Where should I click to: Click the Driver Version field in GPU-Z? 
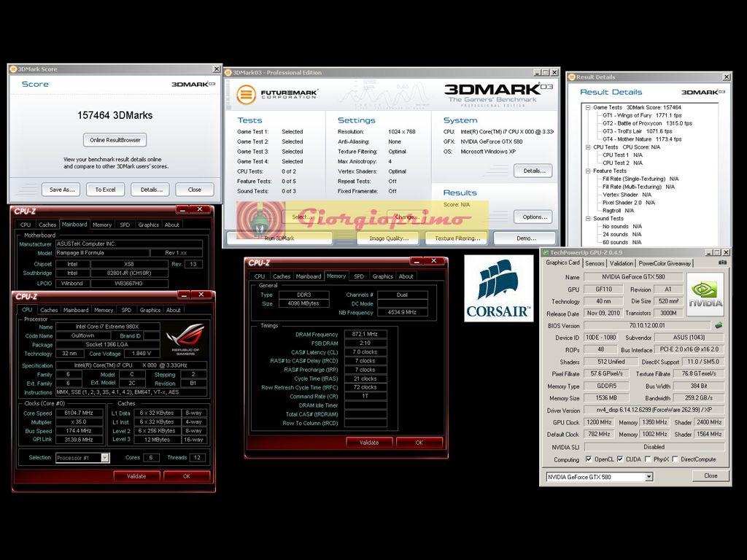pyautogui.click(x=654, y=410)
